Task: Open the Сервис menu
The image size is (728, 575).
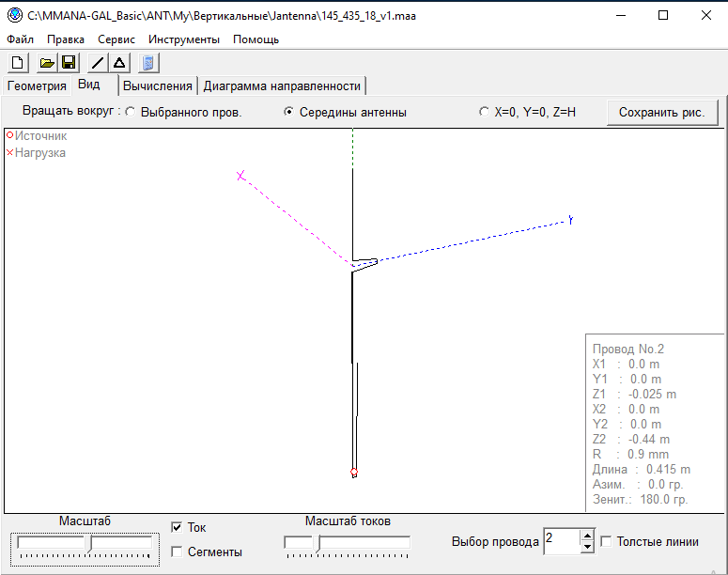Action: point(116,39)
